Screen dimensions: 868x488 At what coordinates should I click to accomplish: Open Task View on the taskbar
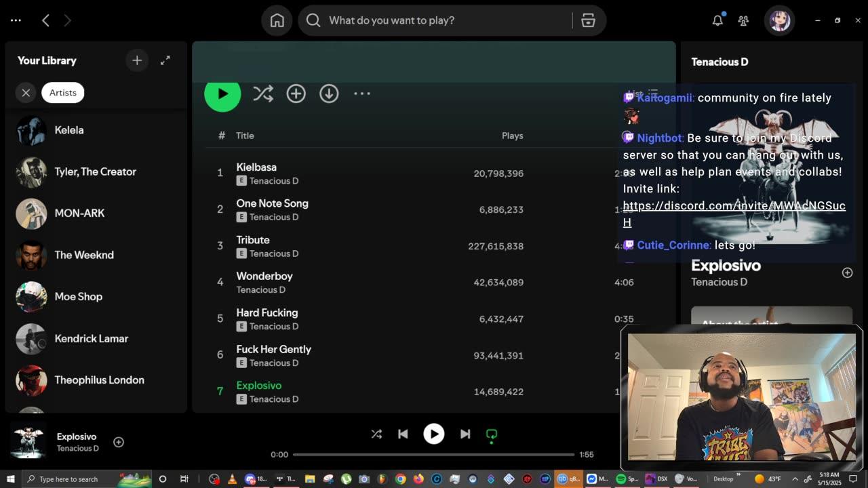click(x=184, y=479)
